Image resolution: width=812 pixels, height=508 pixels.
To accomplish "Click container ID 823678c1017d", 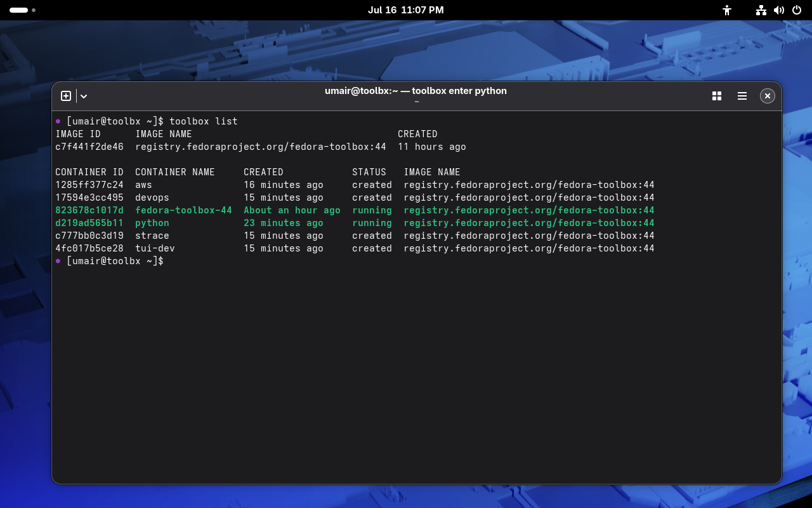I will point(89,210).
